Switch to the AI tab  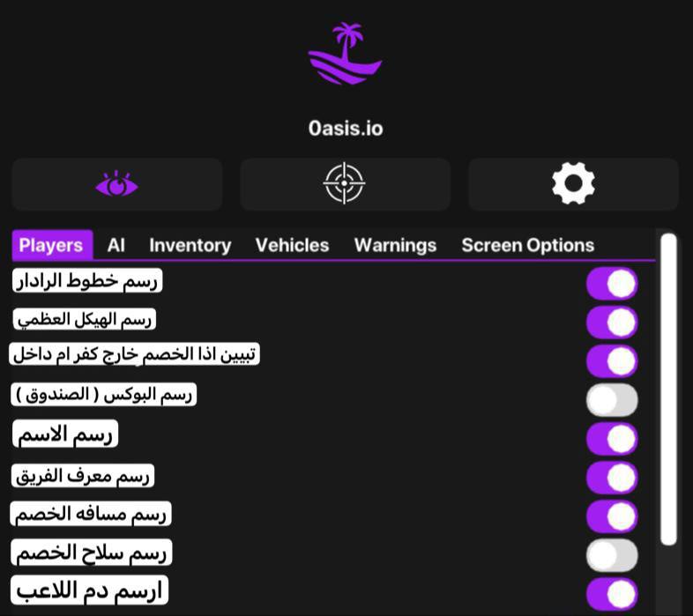tap(116, 245)
